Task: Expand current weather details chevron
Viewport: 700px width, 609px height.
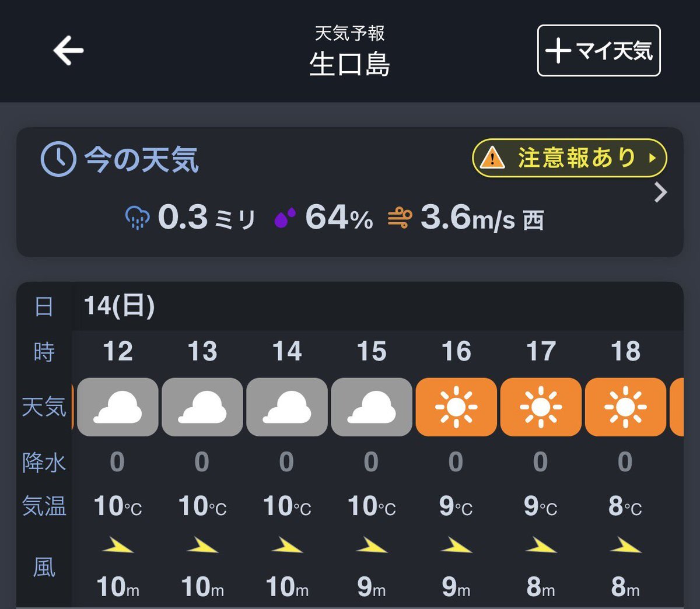Action: 660,192
